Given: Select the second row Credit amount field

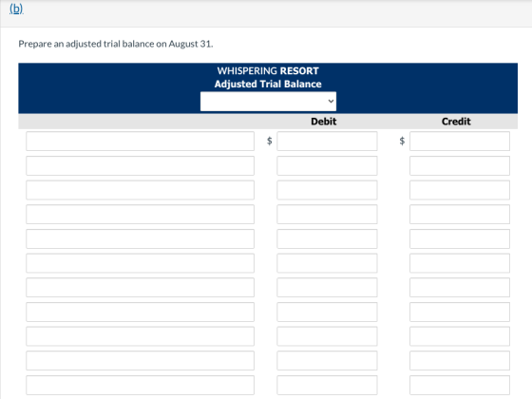Looking at the screenshot, I should click(460, 165).
